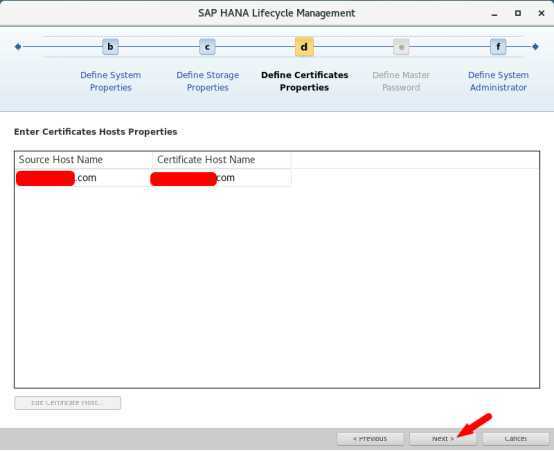This screenshot has height=451, width=554.
Task: Click the Edit Certificate Host button
Action: tap(67, 403)
